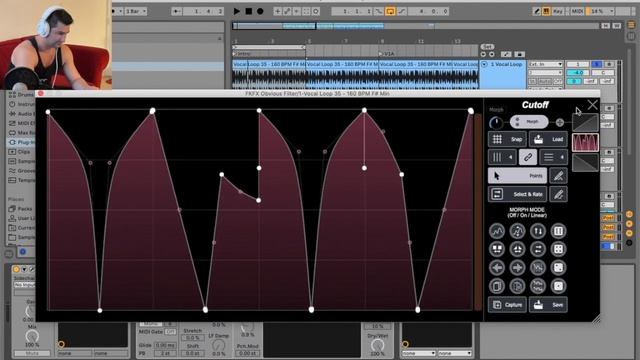
Task: Click Play in Ableton transport
Action: tap(236, 11)
